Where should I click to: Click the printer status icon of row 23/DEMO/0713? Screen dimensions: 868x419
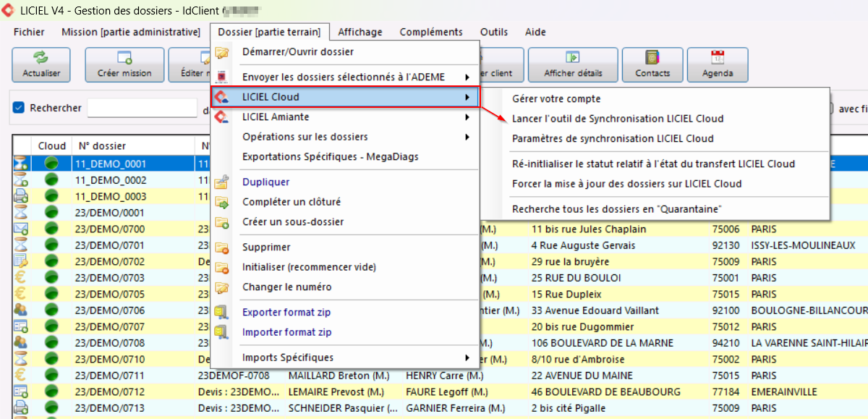21,408
